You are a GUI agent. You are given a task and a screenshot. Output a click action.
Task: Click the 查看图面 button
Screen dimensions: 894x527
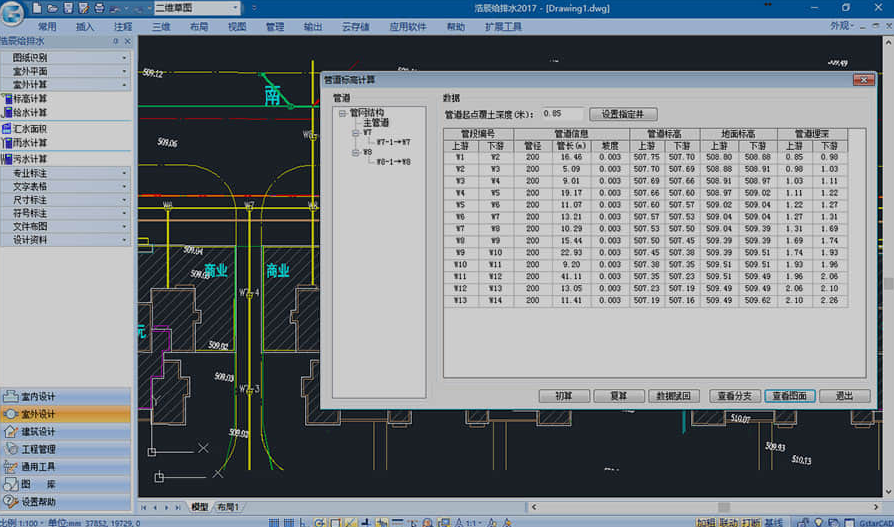click(x=790, y=396)
